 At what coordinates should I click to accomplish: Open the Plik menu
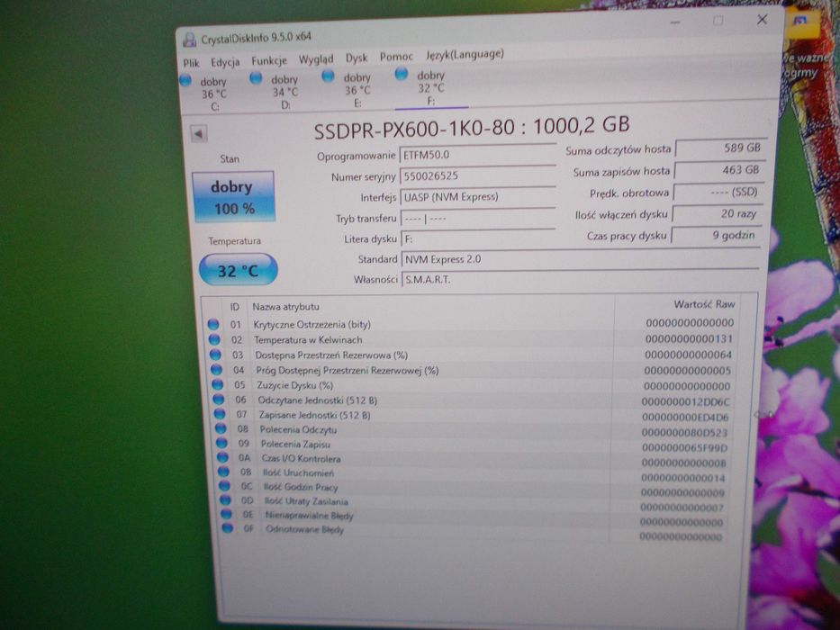click(191, 63)
